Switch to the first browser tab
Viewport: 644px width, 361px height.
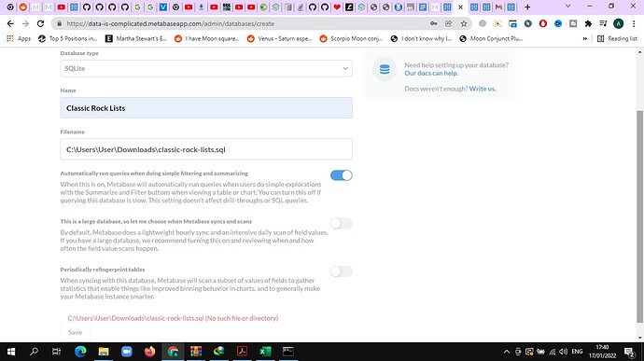(10, 7)
